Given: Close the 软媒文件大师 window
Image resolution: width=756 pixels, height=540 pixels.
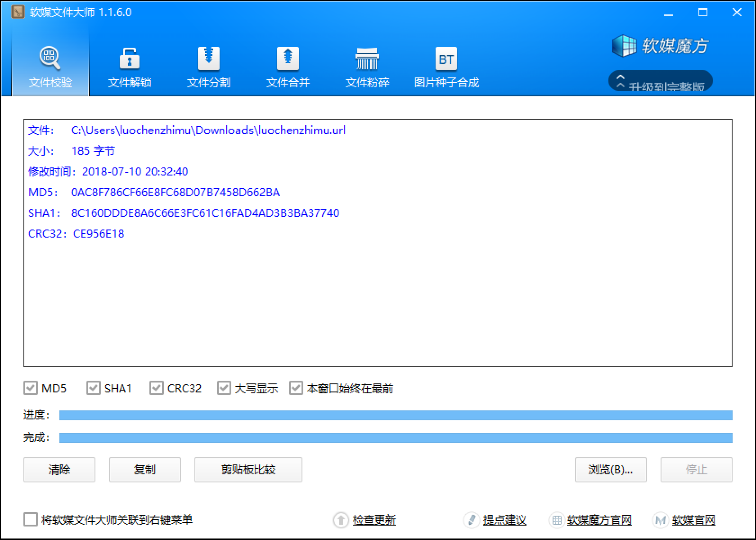Looking at the screenshot, I should tap(737, 13).
